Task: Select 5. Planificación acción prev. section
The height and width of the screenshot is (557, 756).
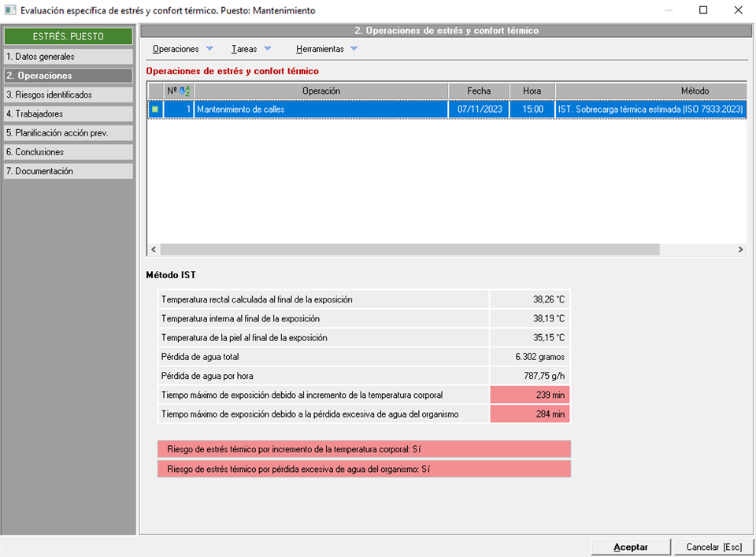Action: click(68, 133)
